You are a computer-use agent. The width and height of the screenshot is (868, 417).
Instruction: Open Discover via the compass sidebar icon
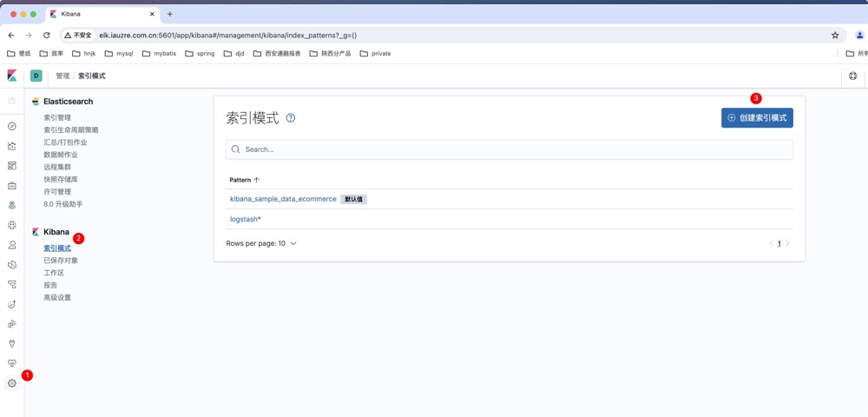[x=12, y=127]
